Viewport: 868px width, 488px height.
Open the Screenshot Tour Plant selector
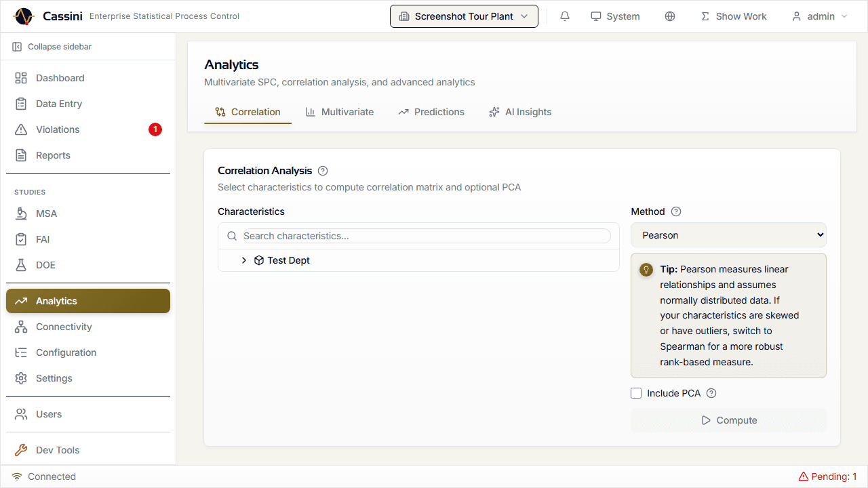(464, 16)
